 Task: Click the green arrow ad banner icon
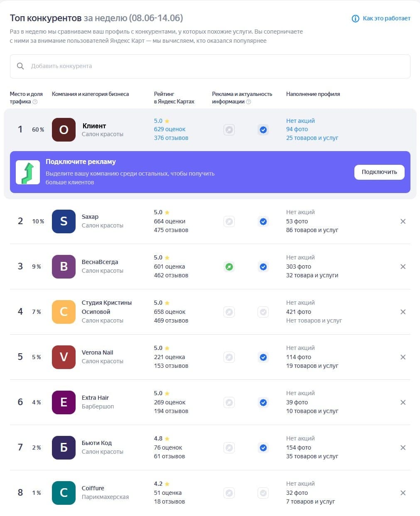pos(28,172)
